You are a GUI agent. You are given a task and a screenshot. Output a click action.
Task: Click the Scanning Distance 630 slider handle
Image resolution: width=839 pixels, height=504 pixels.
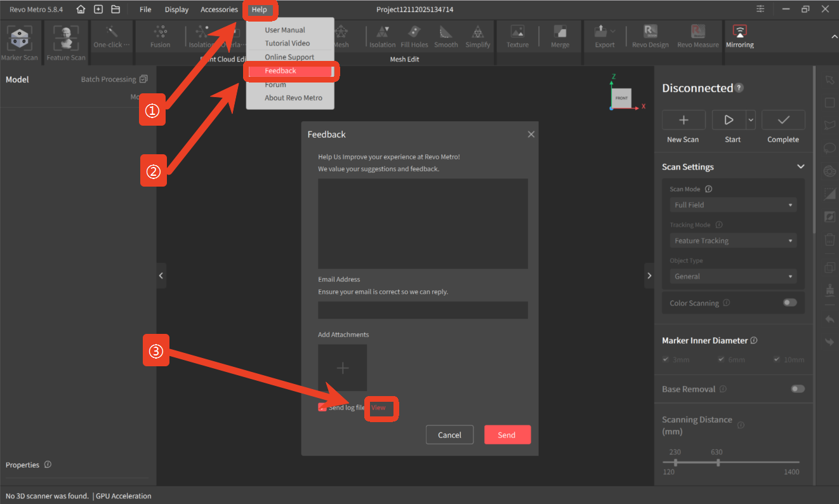click(x=717, y=462)
